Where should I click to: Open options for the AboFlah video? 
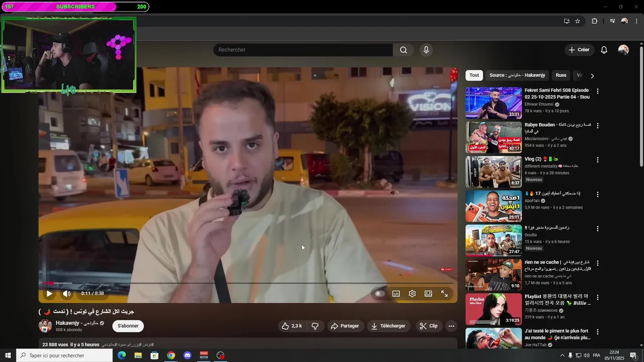pyautogui.click(x=598, y=194)
